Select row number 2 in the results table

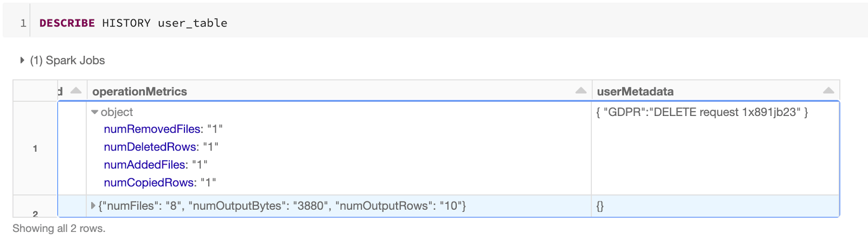35,213
